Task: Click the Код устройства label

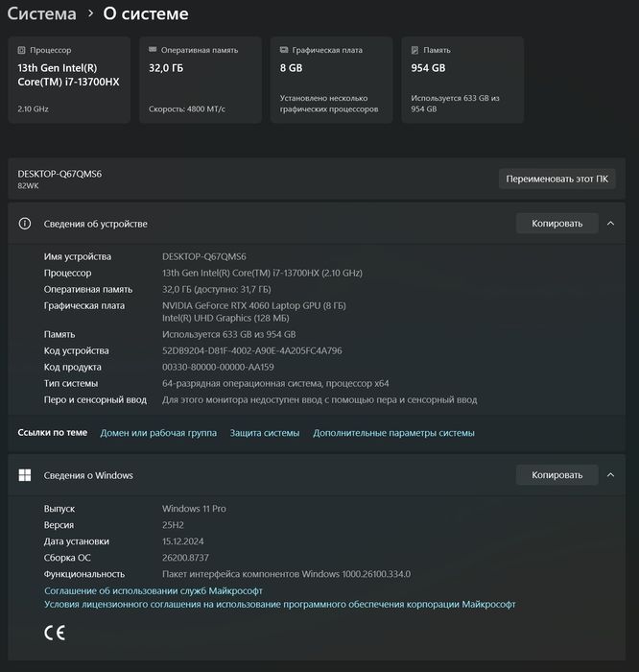Action: click(76, 350)
